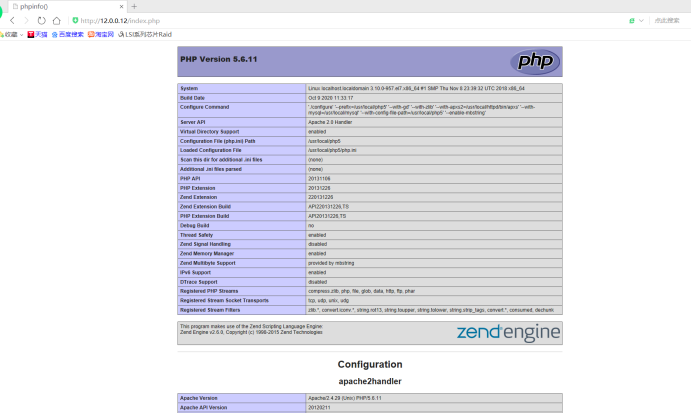Click the Zend Engine logo

point(508,333)
